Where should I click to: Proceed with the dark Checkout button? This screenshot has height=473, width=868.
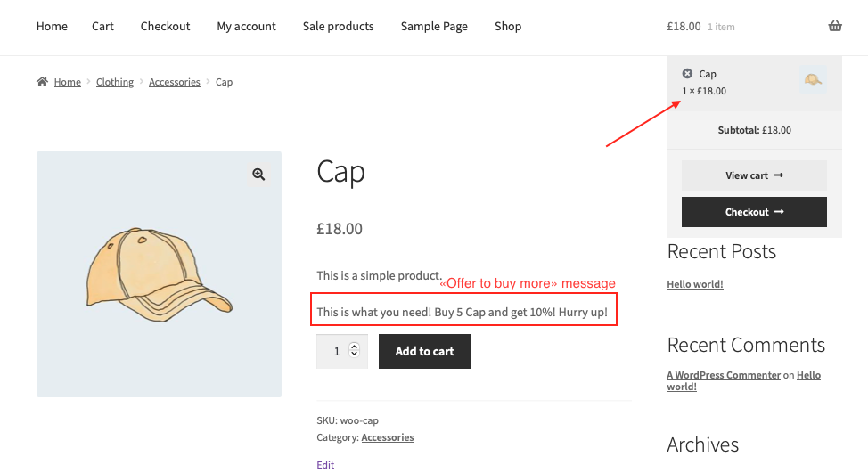click(754, 212)
